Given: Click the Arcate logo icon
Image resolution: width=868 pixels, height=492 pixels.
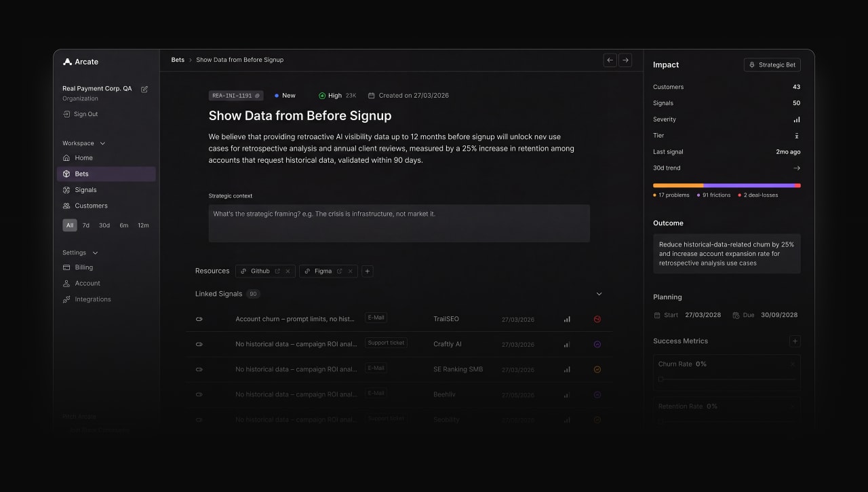Looking at the screenshot, I should [67, 62].
